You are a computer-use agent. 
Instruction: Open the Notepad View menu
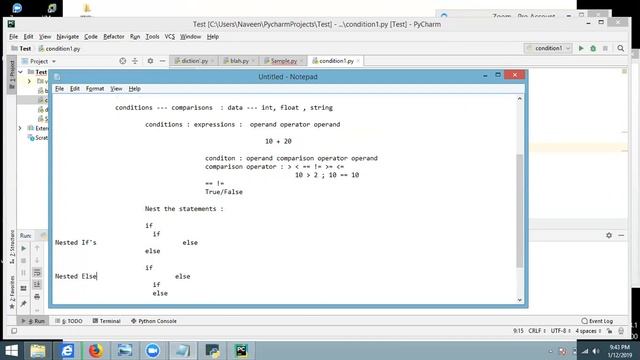[x=116, y=89]
